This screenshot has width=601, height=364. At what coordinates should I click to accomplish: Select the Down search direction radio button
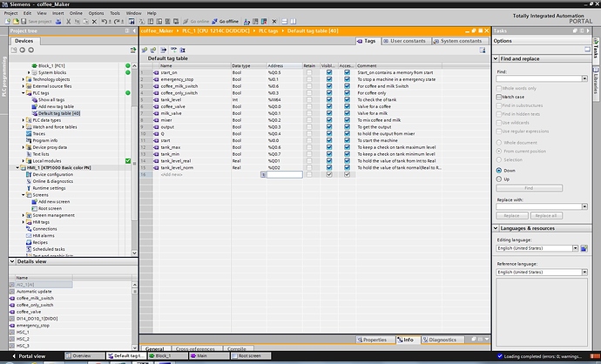tap(499, 170)
